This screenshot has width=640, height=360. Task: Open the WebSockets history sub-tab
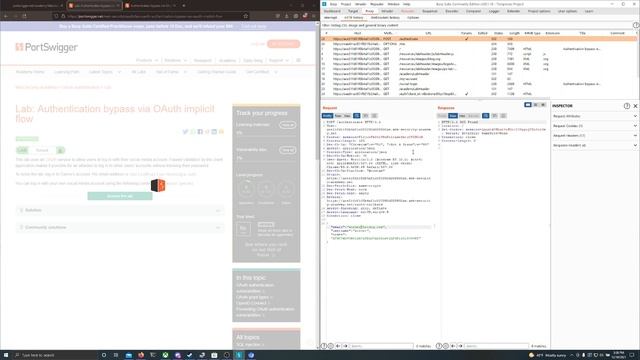coord(385,18)
